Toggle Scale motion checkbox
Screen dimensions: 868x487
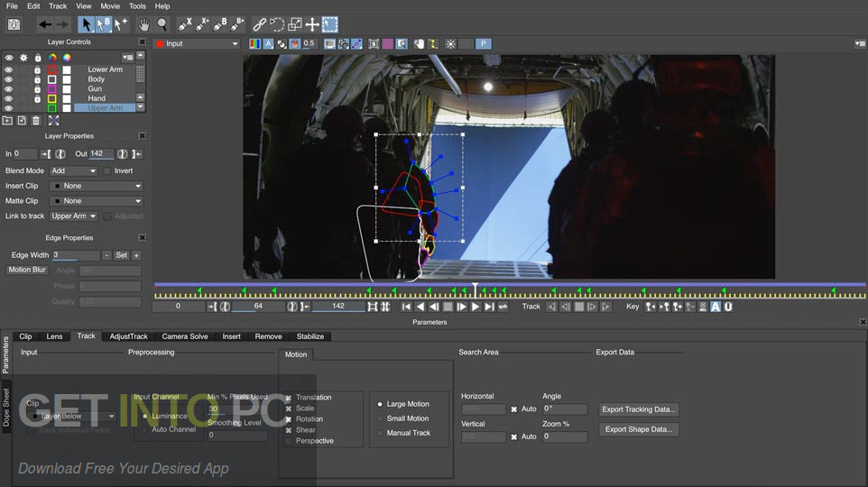[x=289, y=409]
